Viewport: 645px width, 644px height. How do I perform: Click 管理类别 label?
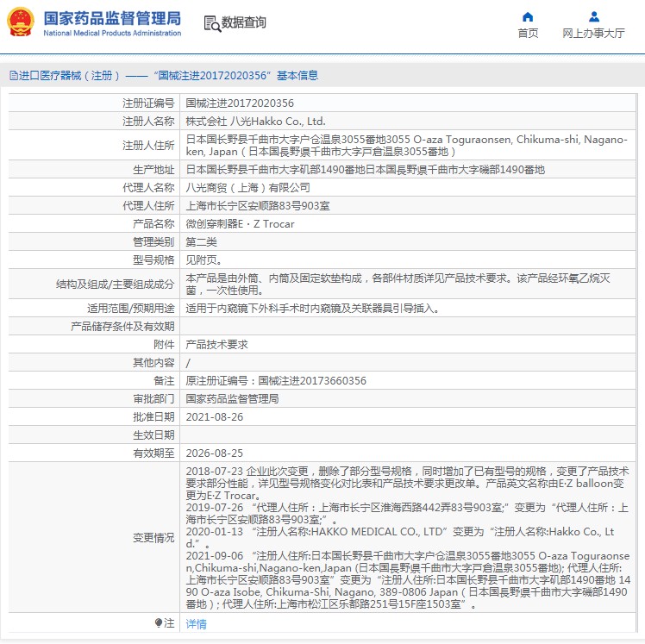click(x=153, y=241)
